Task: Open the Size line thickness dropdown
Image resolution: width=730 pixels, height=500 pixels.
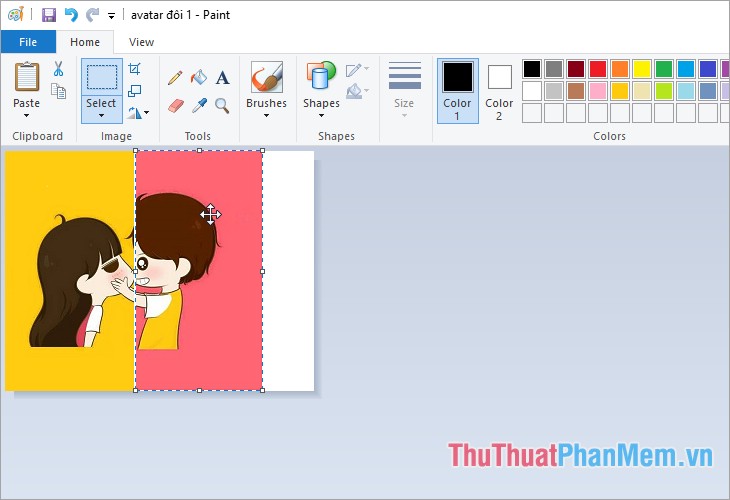Action: [x=404, y=89]
